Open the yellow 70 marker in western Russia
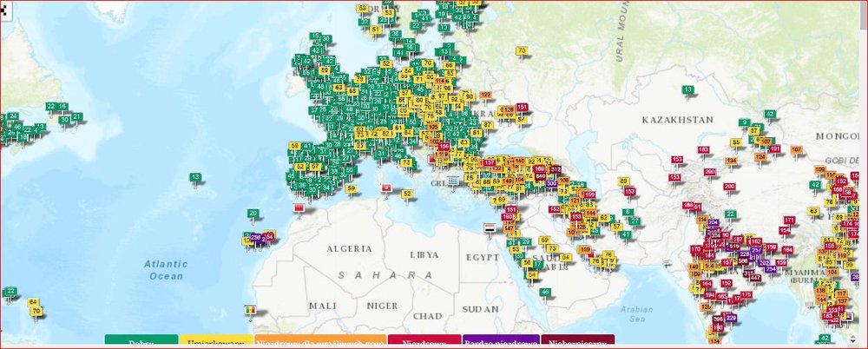The height and width of the screenshot is (349, 868). [x=522, y=50]
